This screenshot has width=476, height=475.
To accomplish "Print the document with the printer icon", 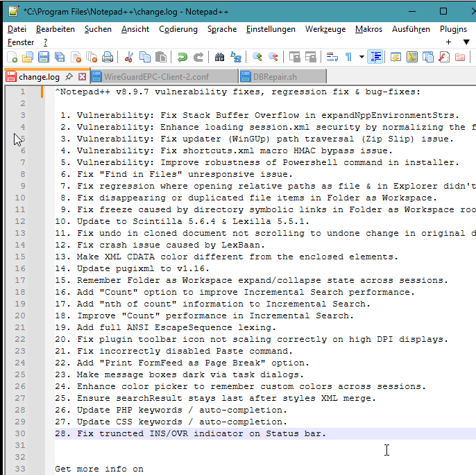I will pyautogui.click(x=108, y=57).
